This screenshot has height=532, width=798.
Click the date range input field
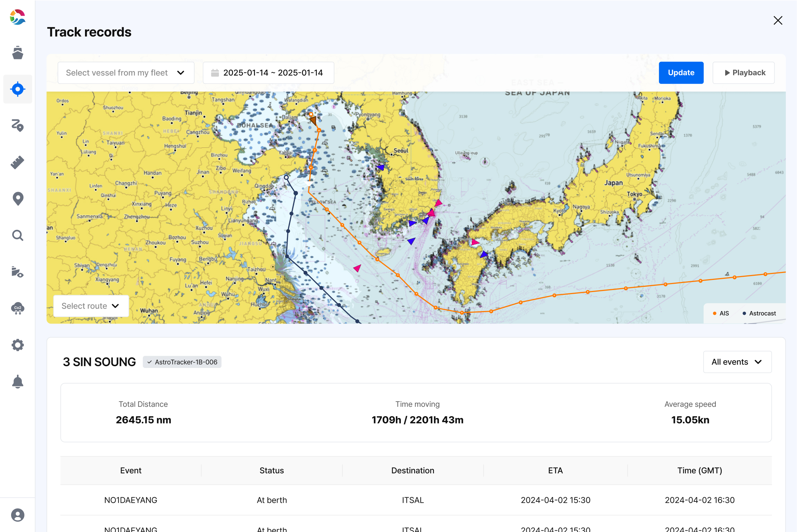268,73
